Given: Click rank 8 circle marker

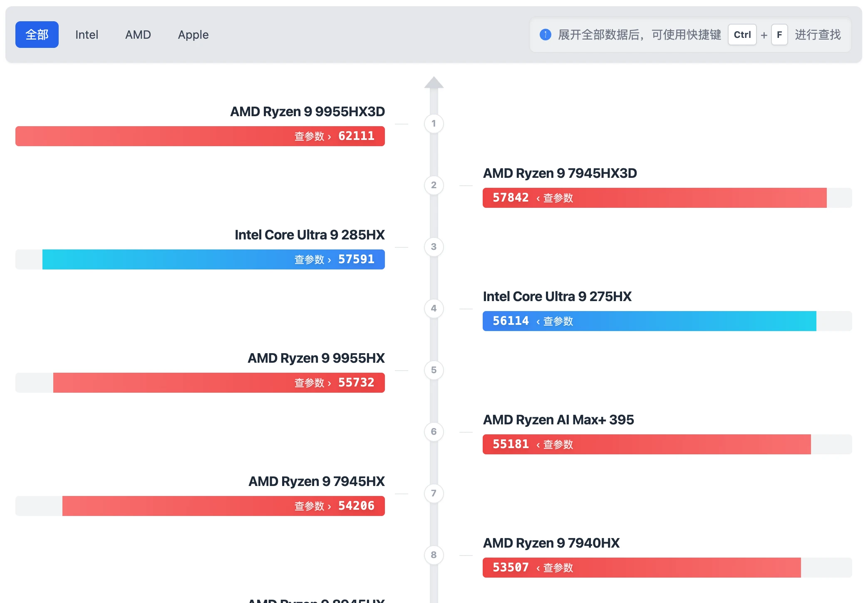Looking at the screenshot, I should point(434,555).
